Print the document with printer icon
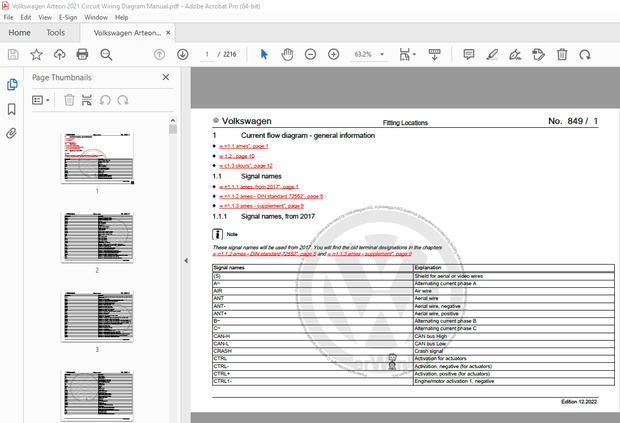The height and width of the screenshot is (423, 620). 82,55
